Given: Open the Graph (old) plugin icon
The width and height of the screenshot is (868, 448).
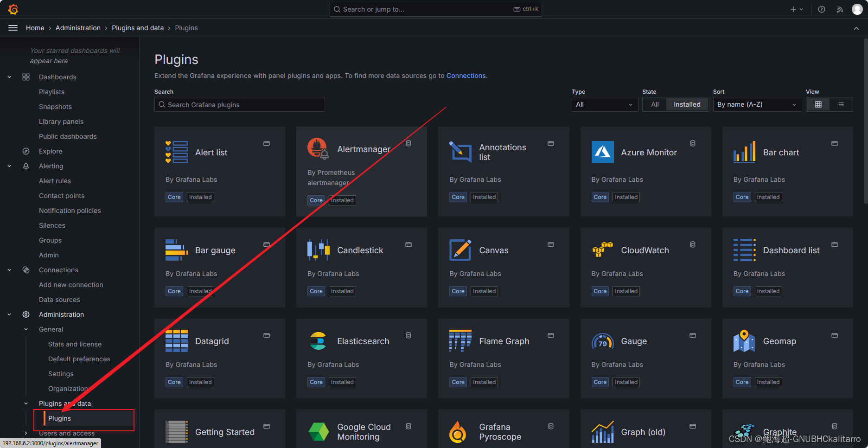Looking at the screenshot, I should point(603,432).
